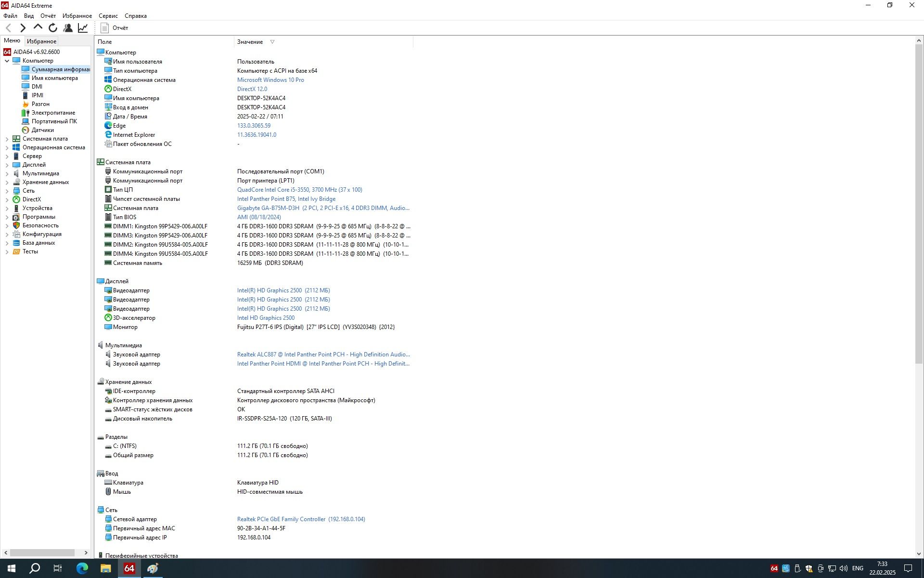Open File Explorer from the taskbar
The width and height of the screenshot is (924, 578).
(x=106, y=568)
